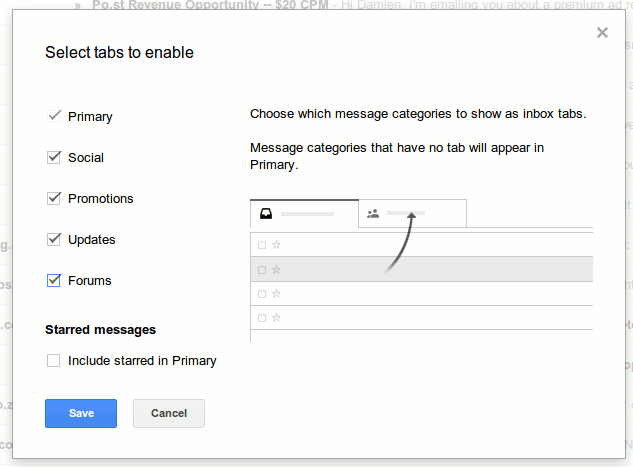Save the tab selection
Viewport: 633px width, 467px height.
pyautogui.click(x=81, y=413)
